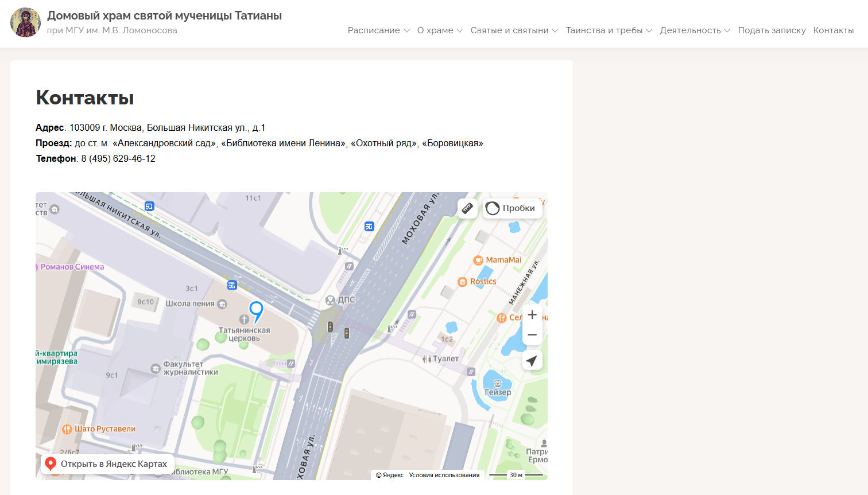Select the Гейзер fountain marker
This screenshot has width=868, height=495.
click(x=498, y=388)
